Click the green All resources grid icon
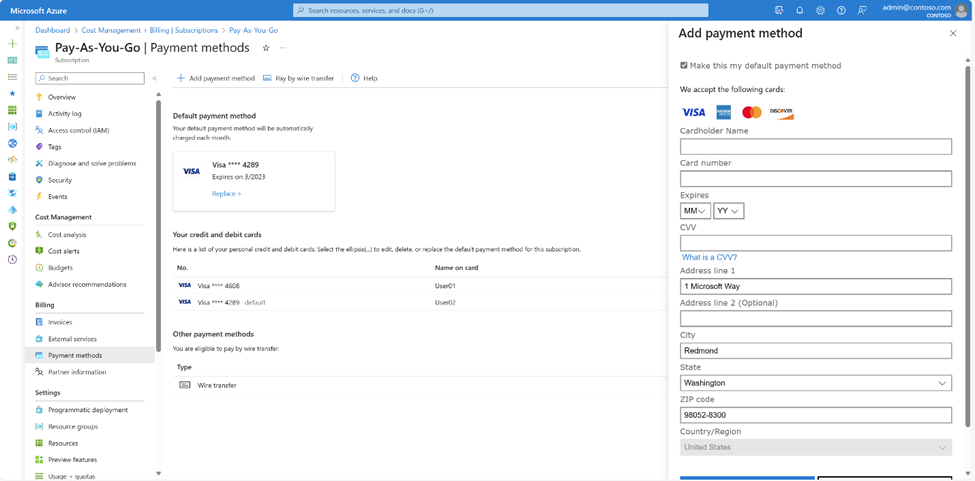Viewport: 975px width, 481px height. click(12, 110)
